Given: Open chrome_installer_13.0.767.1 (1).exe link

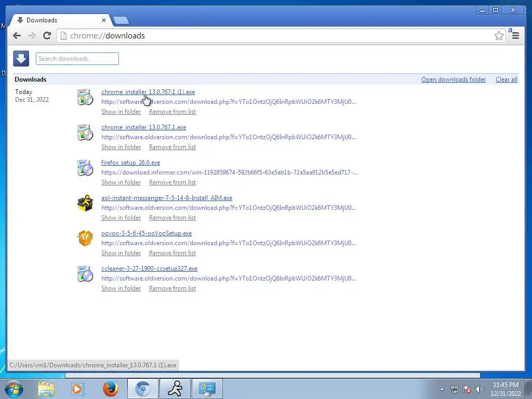Looking at the screenshot, I should point(148,92).
